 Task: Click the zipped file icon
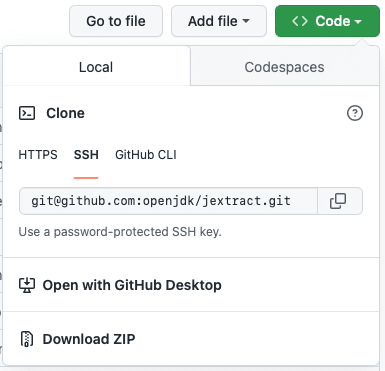coord(27,339)
